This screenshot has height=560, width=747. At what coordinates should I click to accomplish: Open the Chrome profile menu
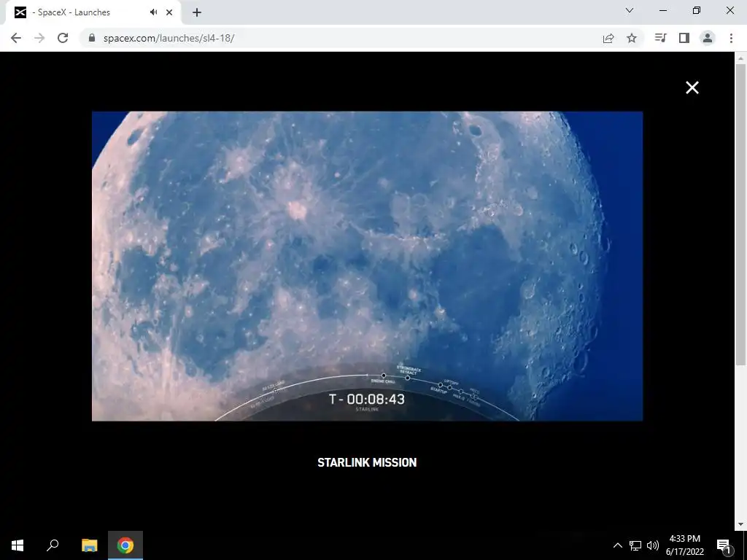708,38
